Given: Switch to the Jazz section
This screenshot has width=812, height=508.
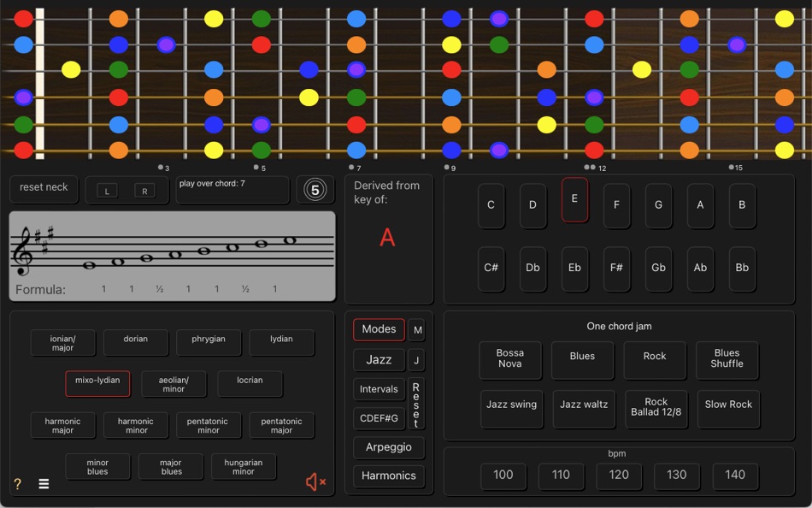Looking at the screenshot, I should click(379, 360).
